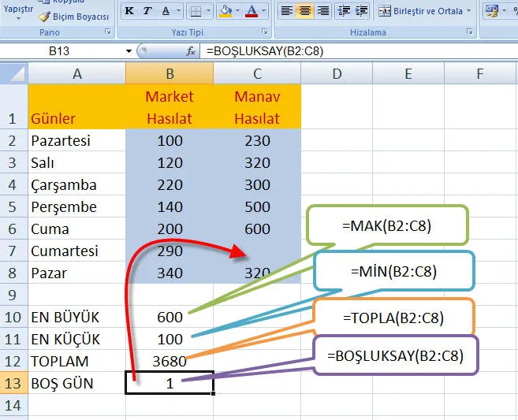Select column D header
The height and width of the screenshot is (420, 518).
point(336,73)
